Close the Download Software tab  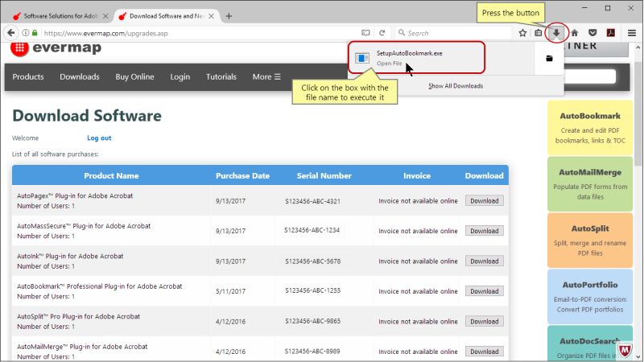point(211,16)
